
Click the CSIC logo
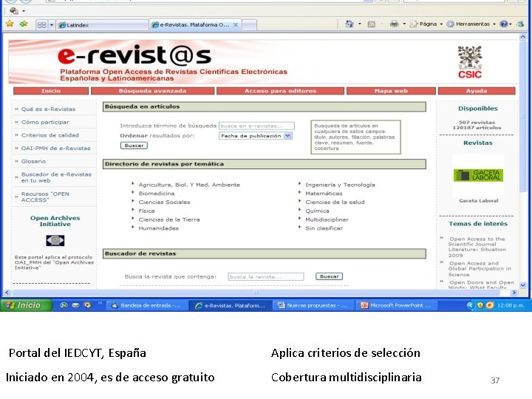(470, 62)
